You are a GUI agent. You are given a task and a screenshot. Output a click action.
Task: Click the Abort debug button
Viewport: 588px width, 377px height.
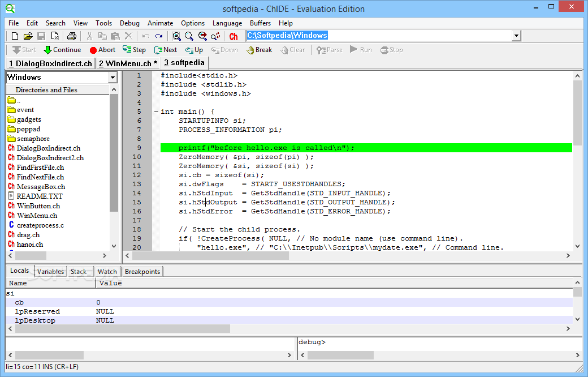click(102, 50)
